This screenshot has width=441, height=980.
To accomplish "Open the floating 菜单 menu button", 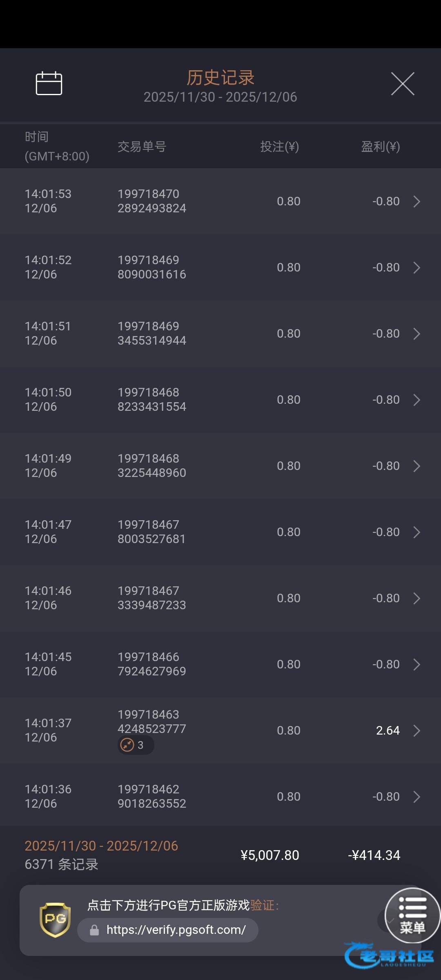I will pos(412,915).
